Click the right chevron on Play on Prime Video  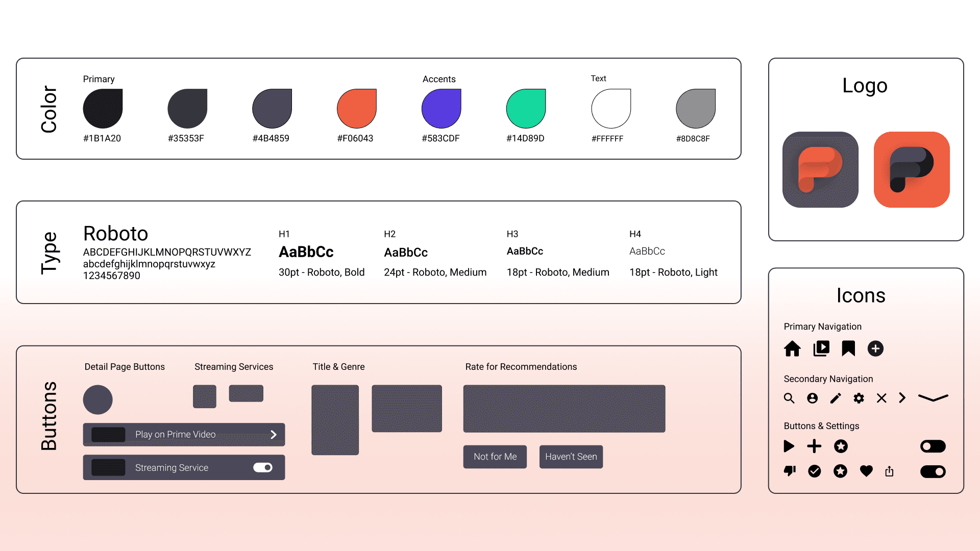pos(274,434)
